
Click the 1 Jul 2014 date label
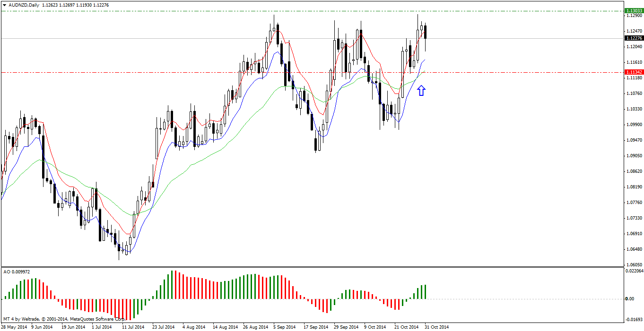tap(102, 327)
